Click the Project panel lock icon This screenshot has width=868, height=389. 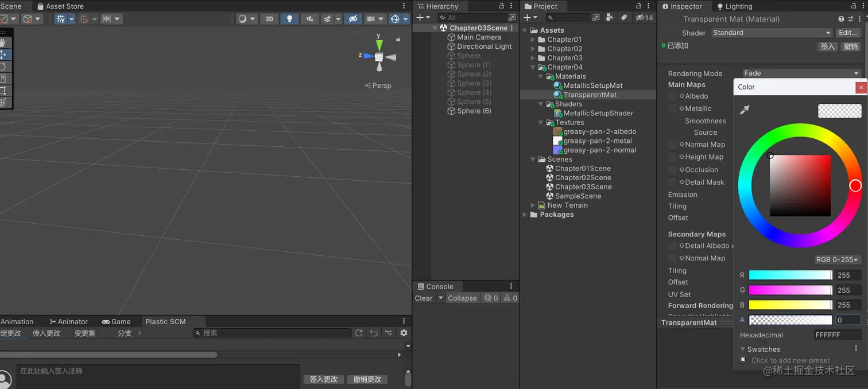tap(639, 6)
